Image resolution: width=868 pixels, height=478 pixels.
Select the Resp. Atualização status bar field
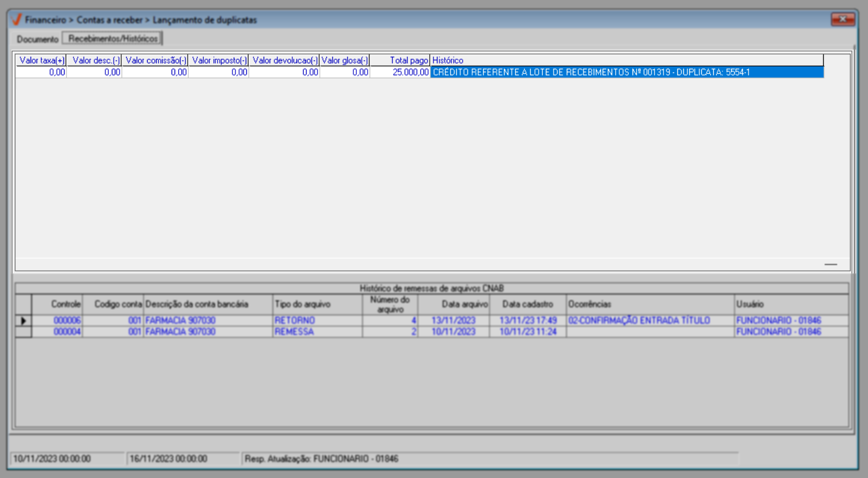pos(490,459)
